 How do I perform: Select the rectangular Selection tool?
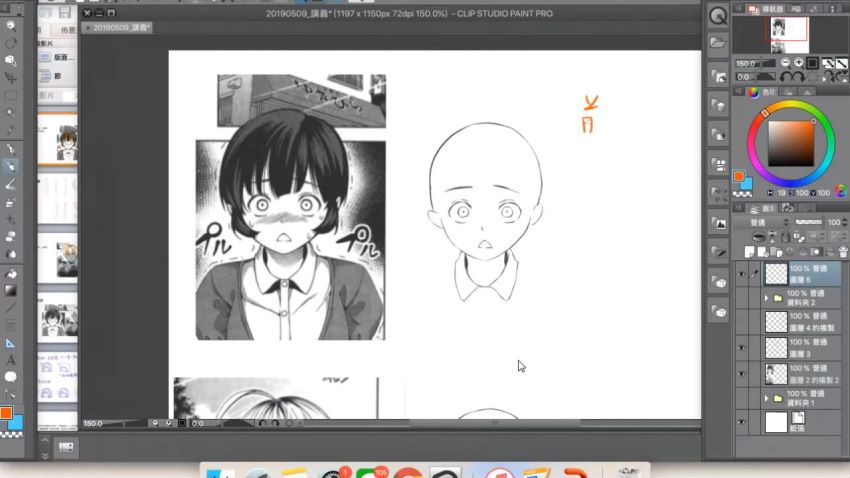click(10, 96)
